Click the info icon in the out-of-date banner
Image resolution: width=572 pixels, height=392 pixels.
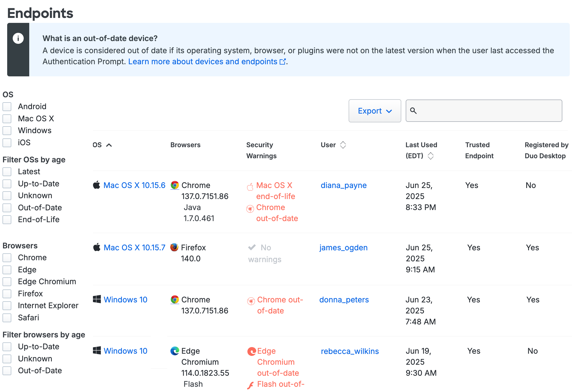tap(18, 38)
